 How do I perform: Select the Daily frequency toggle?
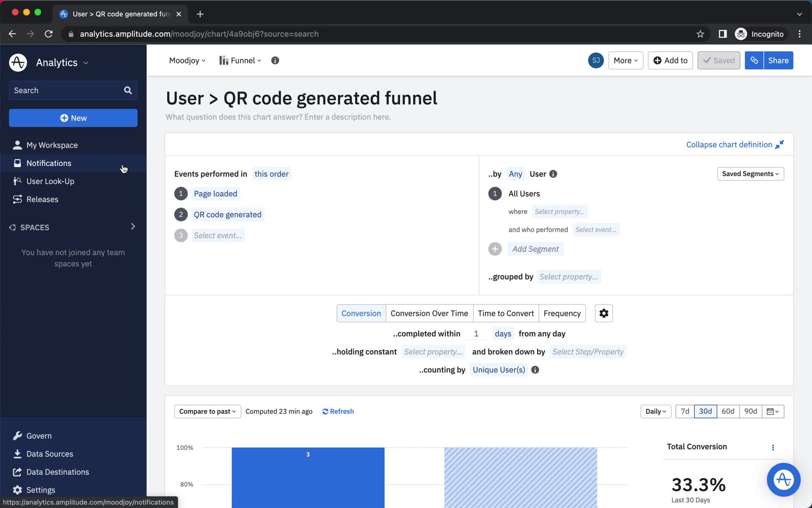coord(655,411)
